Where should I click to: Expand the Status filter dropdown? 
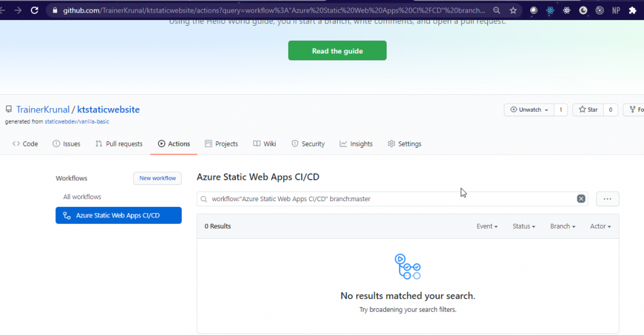click(x=524, y=226)
